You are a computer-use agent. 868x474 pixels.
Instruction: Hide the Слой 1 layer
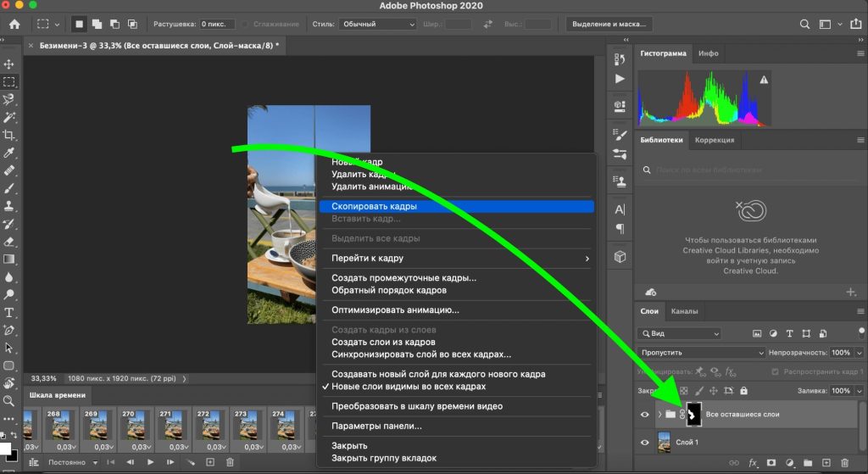[645, 443]
